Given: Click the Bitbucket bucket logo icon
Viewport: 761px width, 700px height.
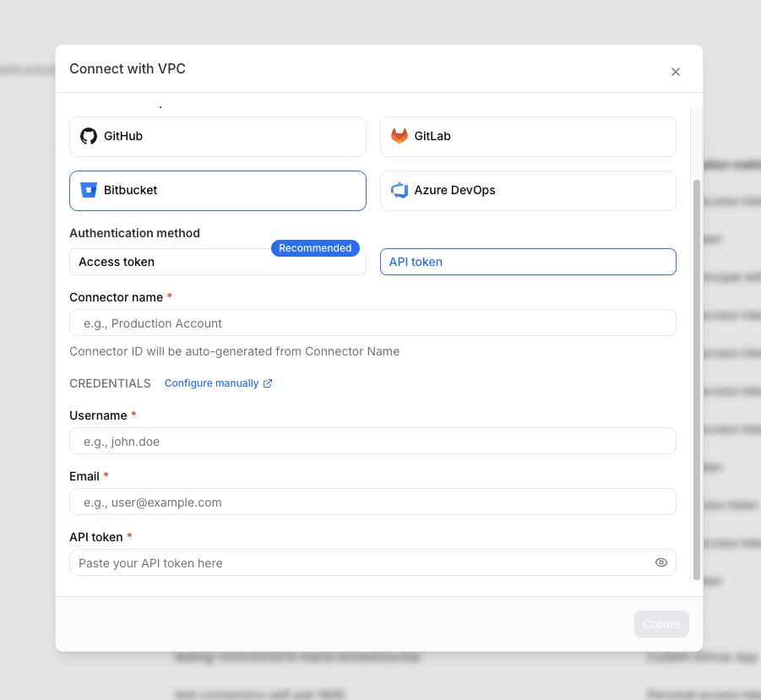Looking at the screenshot, I should [89, 190].
